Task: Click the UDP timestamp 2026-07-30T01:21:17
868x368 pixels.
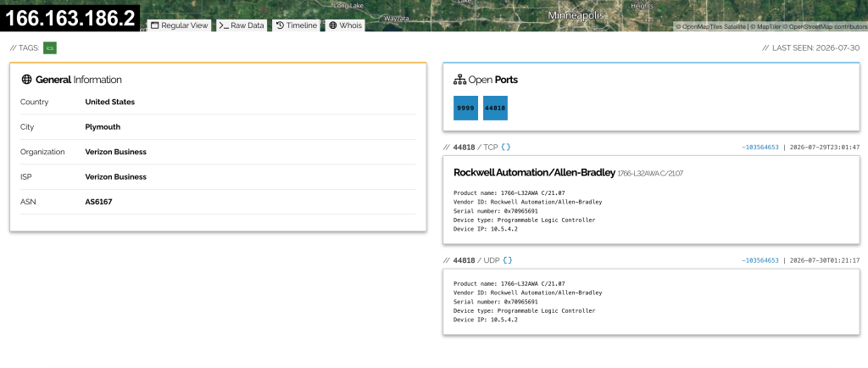Action: coord(824,260)
